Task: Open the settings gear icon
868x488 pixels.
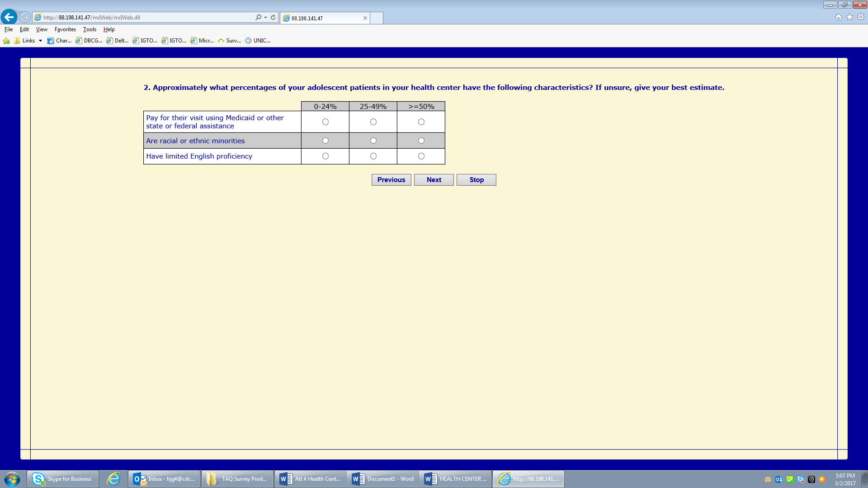Action: (861, 17)
